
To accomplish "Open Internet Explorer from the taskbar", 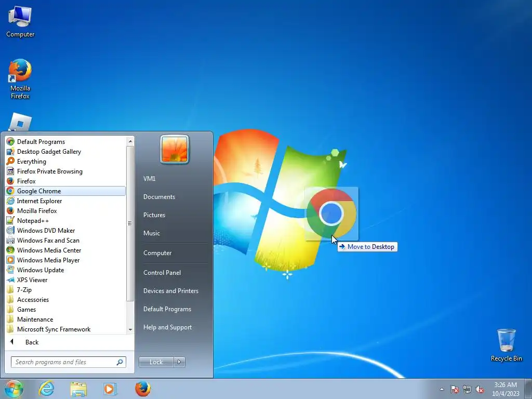I will [x=46, y=389].
